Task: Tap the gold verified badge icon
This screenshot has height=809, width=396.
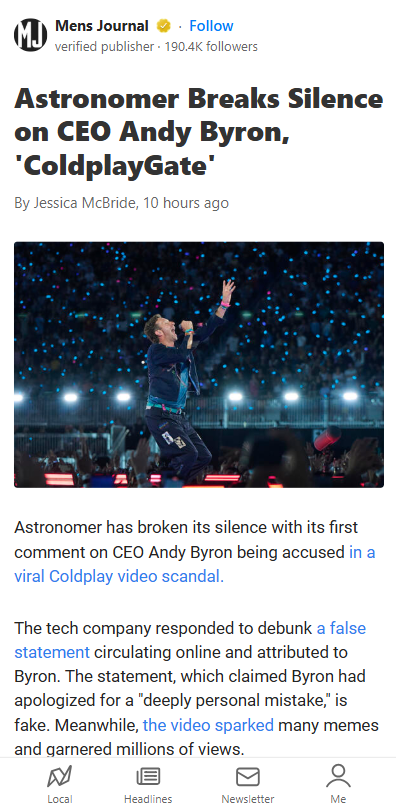Action: 163,26
